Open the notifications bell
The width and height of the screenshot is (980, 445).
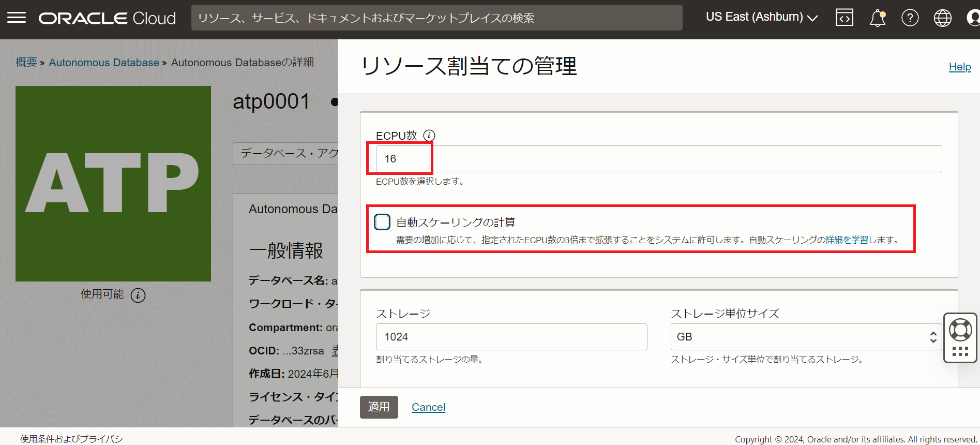click(877, 18)
